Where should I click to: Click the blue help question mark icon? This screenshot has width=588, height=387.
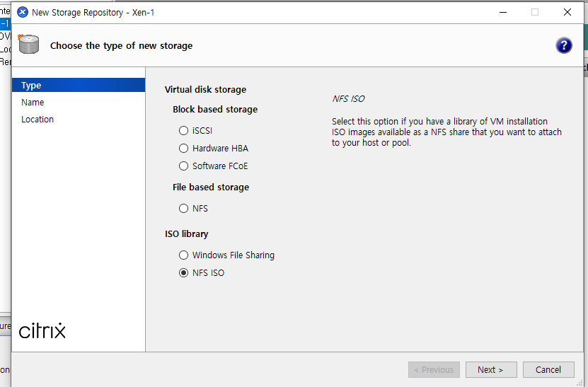point(564,45)
